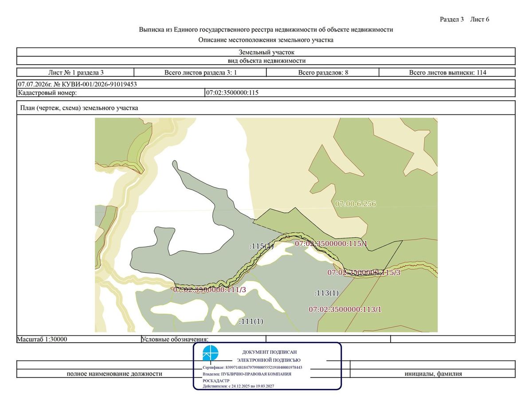This screenshot has height=411, width=532.
Task: Click 'Описание местоположения земельного участка' subtitle
Action: (x=266, y=40)
